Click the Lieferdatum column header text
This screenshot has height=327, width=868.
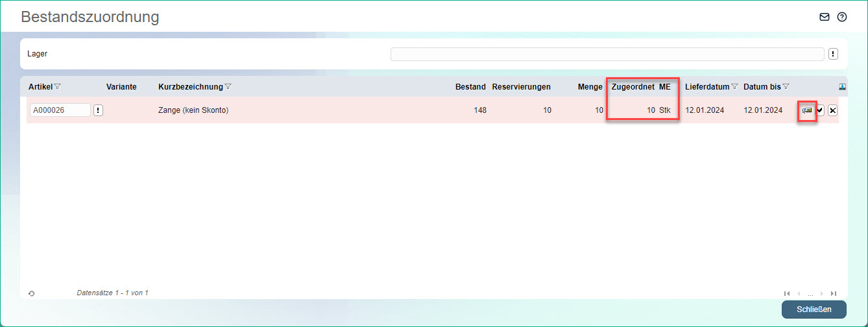707,86
